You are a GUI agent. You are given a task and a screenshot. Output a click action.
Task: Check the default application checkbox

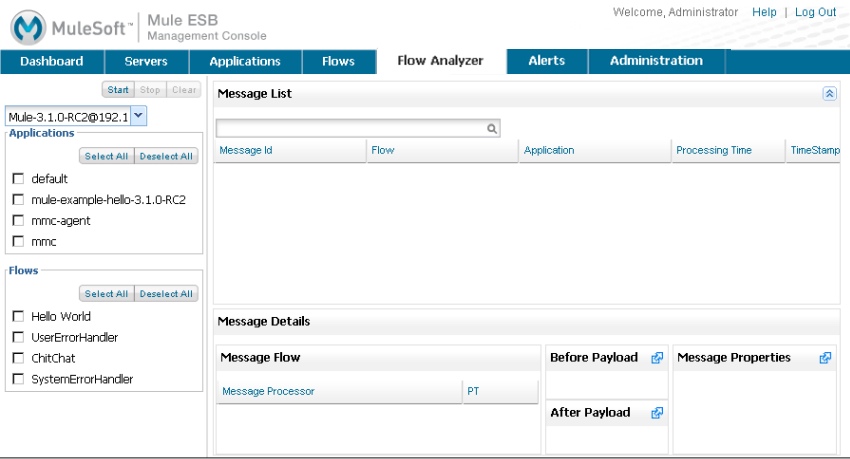[18, 178]
